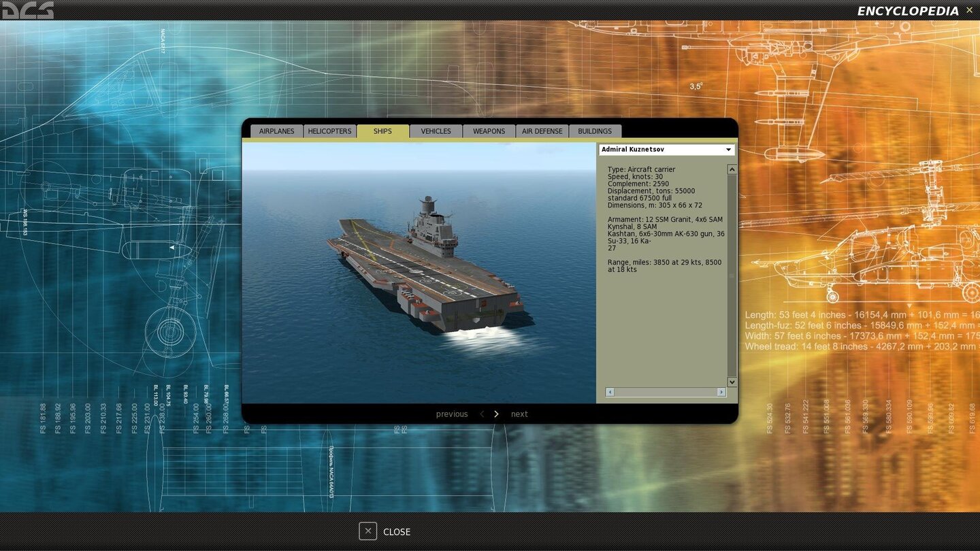
Task: Click the ENCYCLOPEDIA title text
Action: point(908,11)
